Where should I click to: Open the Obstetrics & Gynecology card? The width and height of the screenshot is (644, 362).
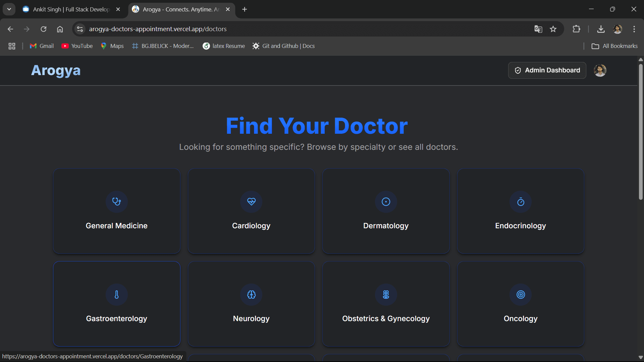tap(386, 304)
